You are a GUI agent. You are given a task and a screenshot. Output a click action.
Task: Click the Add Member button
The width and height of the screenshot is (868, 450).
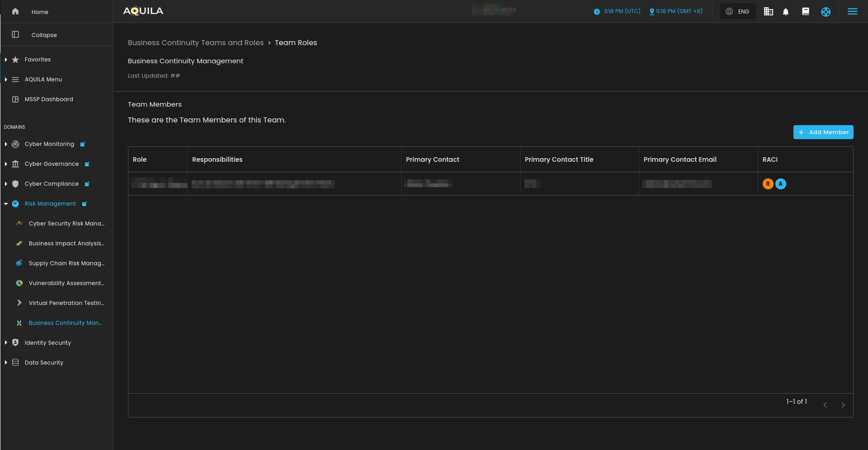coord(823,132)
